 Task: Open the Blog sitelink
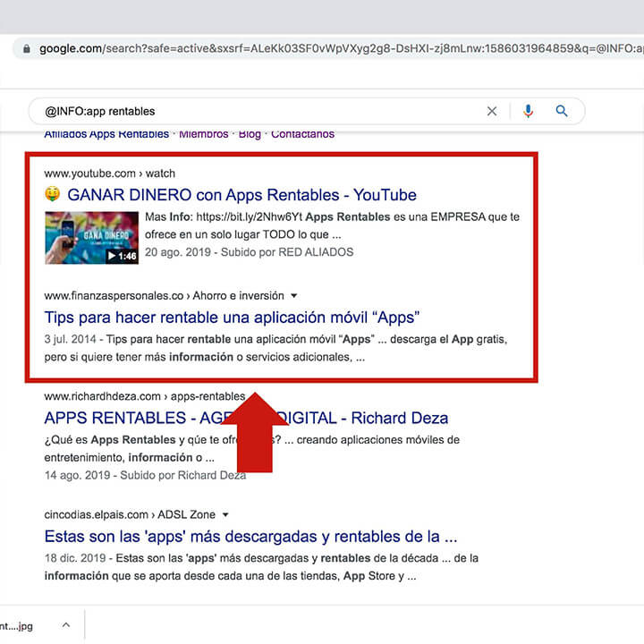coord(250,134)
